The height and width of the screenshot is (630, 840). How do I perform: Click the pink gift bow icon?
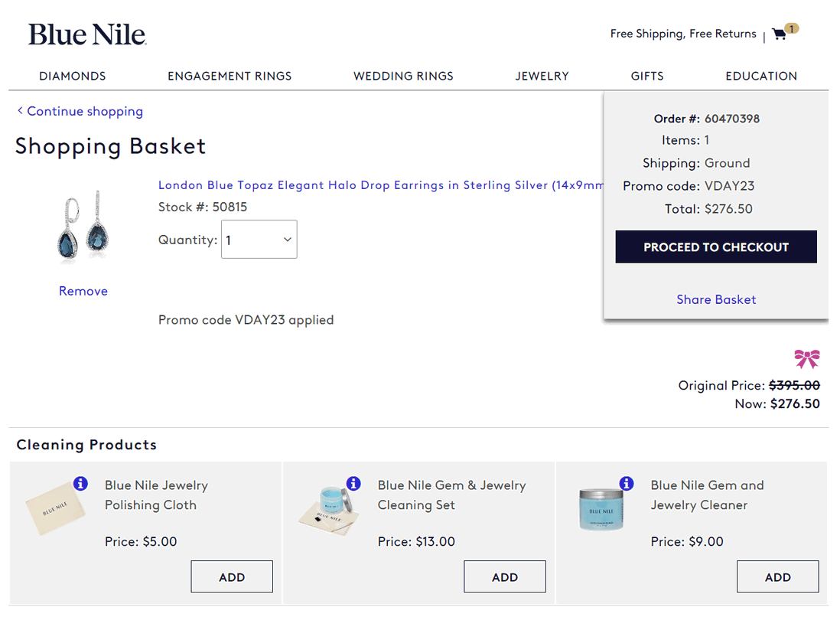(x=807, y=358)
